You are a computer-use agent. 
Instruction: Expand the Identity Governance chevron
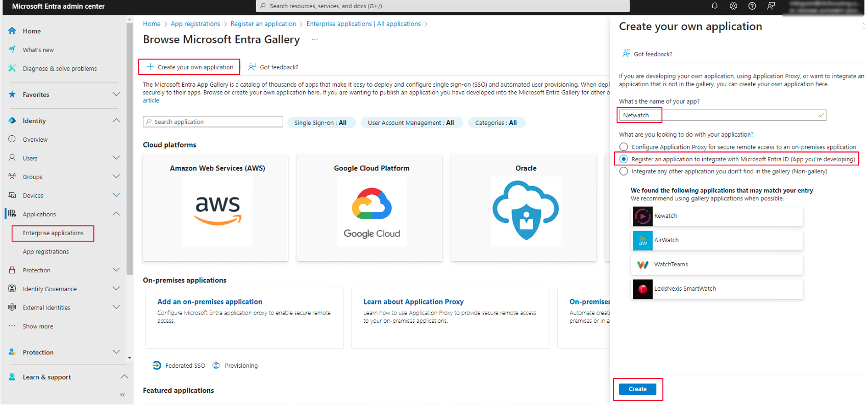click(116, 289)
